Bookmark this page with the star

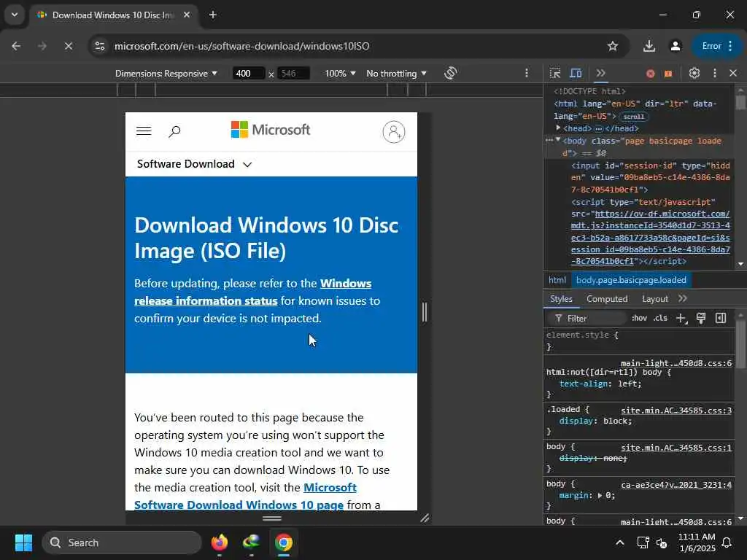click(x=613, y=46)
